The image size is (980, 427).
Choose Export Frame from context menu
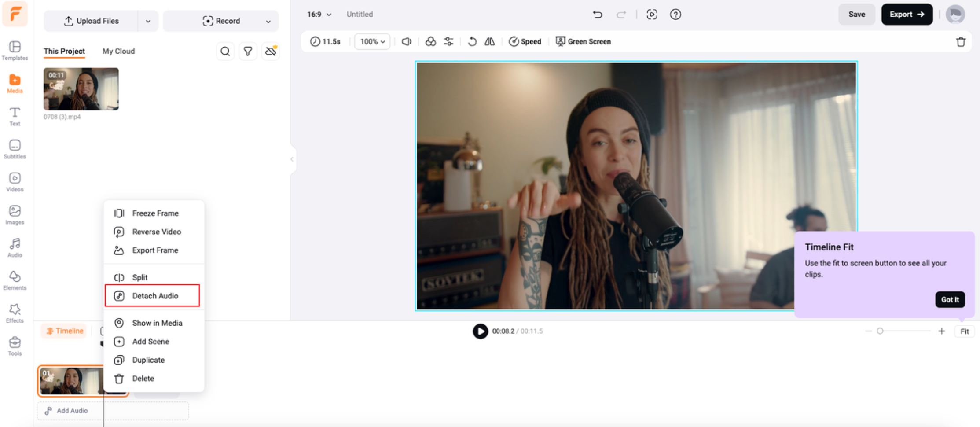154,250
